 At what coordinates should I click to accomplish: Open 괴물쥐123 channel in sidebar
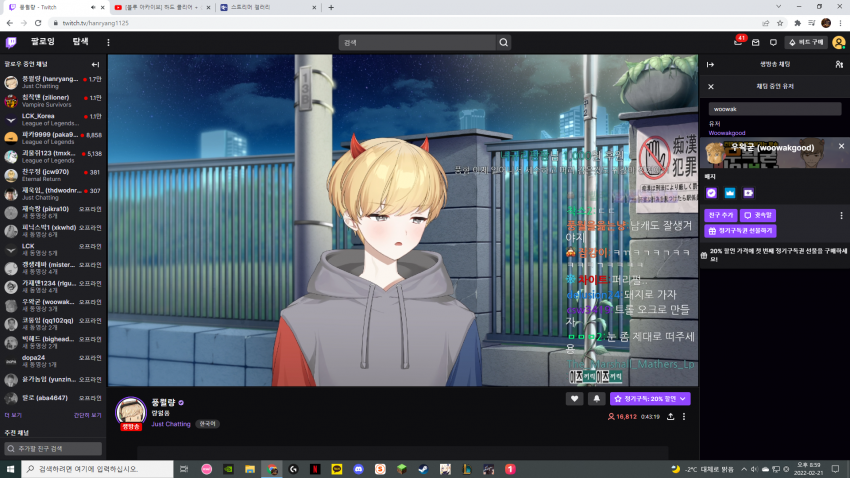(x=53, y=157)
